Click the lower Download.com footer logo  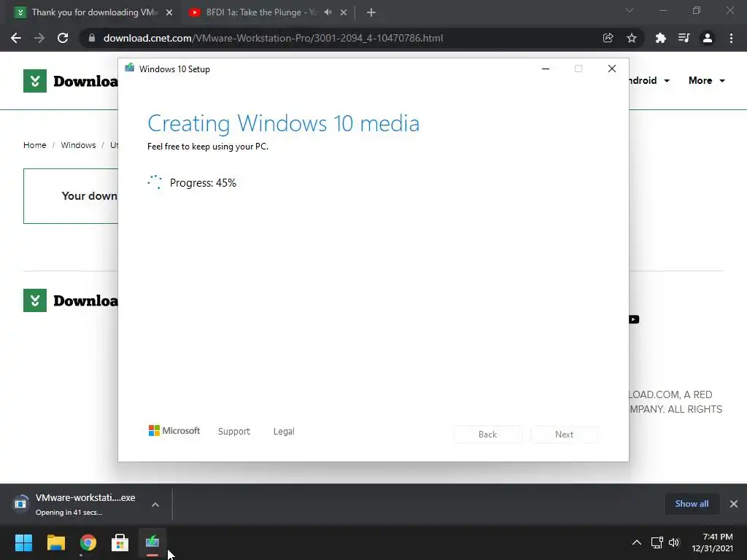pyautogui.click(x=35, y=300)
